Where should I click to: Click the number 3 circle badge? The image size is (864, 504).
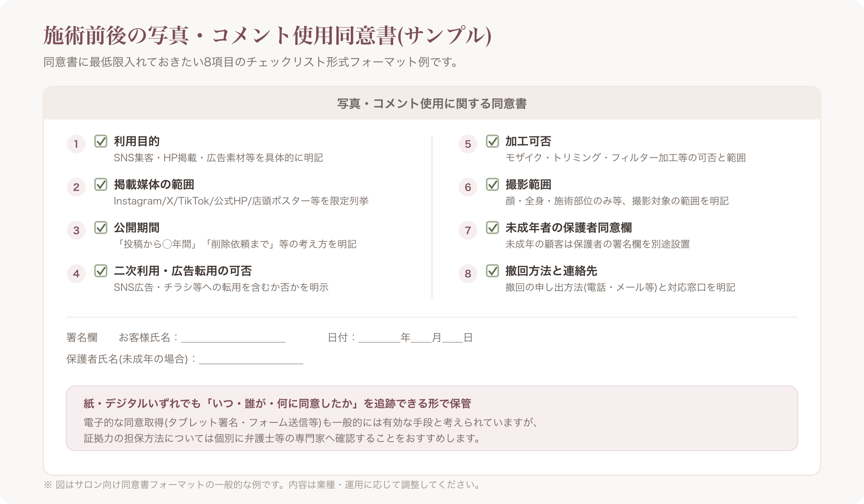click(76, 230)
